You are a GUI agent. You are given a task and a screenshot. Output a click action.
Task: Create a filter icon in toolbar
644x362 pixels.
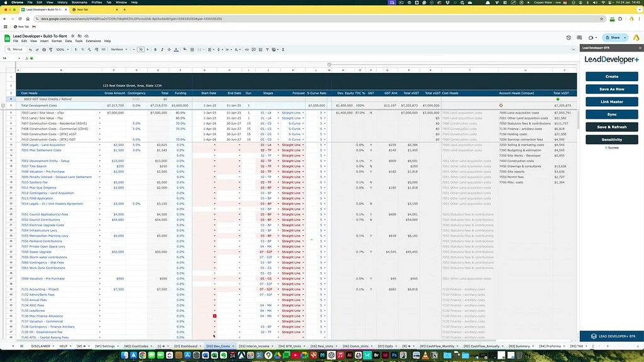click(267, 50)
